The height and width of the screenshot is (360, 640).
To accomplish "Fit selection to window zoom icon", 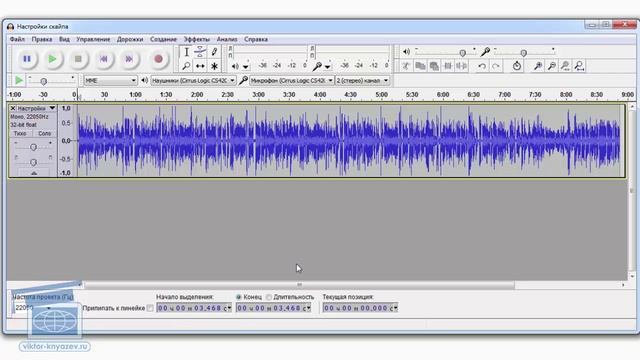I will (565, 66).
